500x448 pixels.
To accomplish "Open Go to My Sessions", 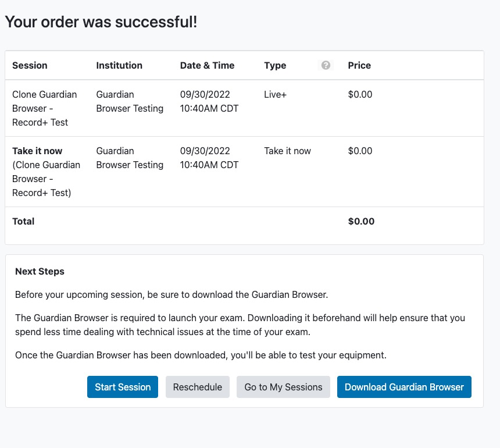I will tap(283, 387).
